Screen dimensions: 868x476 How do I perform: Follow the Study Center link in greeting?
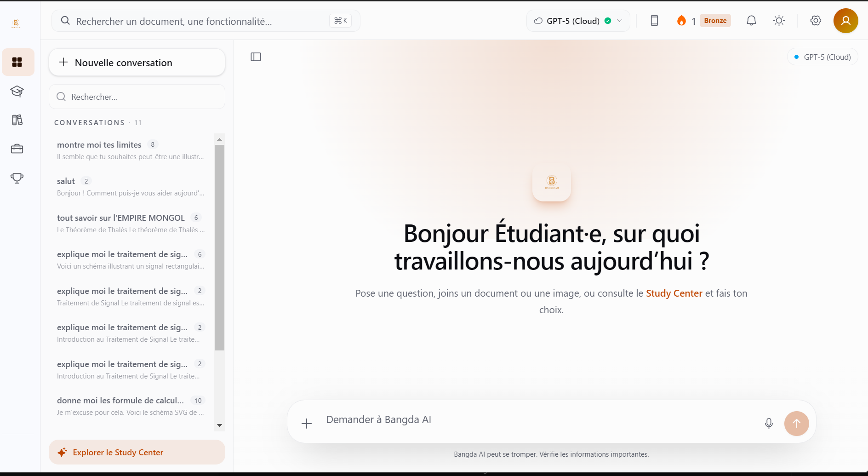[x=674, y=293]
